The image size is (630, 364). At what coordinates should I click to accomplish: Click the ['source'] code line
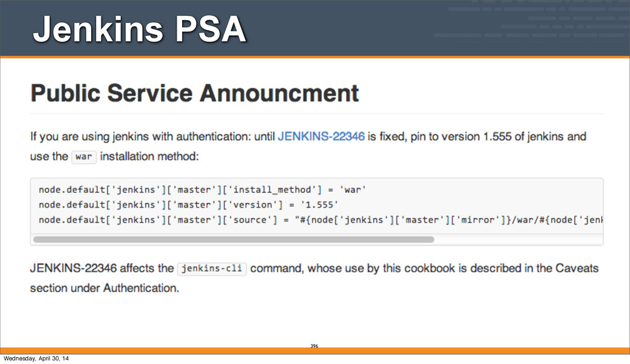pos(321,220)
